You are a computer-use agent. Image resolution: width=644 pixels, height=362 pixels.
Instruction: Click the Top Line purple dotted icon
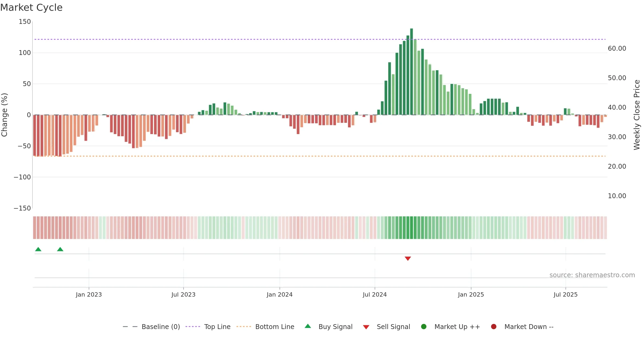coord(193,327)
